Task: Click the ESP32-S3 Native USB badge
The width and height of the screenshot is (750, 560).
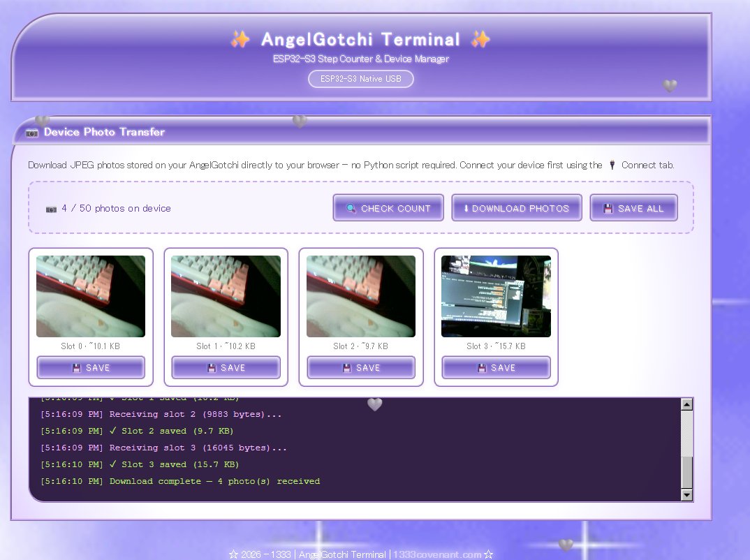Action: (360, 79)
